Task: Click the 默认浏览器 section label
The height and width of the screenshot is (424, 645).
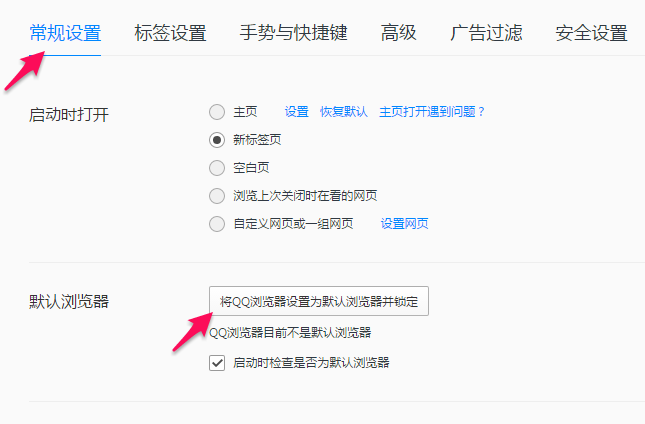Action: (x=69, y=301)
